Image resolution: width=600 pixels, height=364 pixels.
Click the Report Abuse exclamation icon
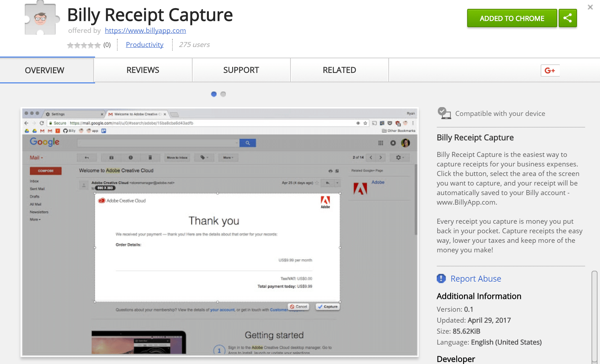(441, 278)
